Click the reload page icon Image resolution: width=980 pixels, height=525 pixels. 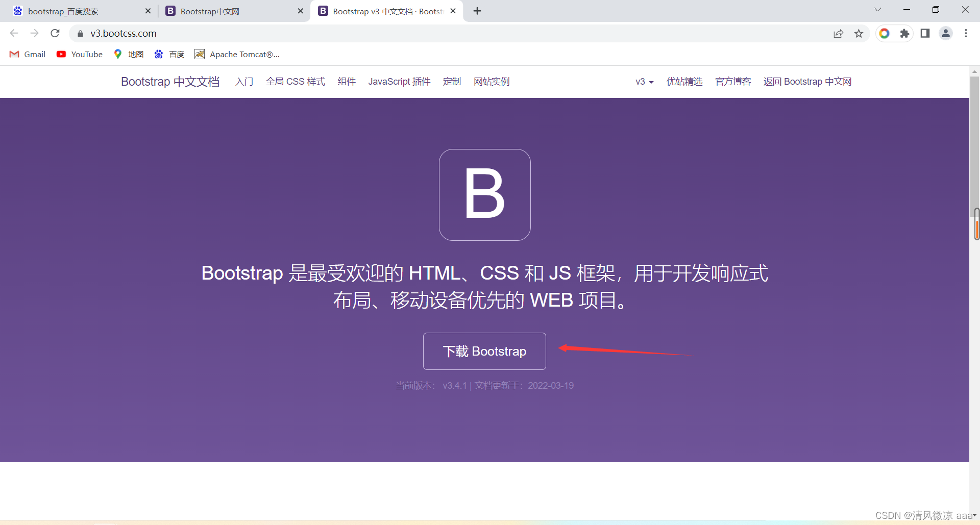click(55, 33)
